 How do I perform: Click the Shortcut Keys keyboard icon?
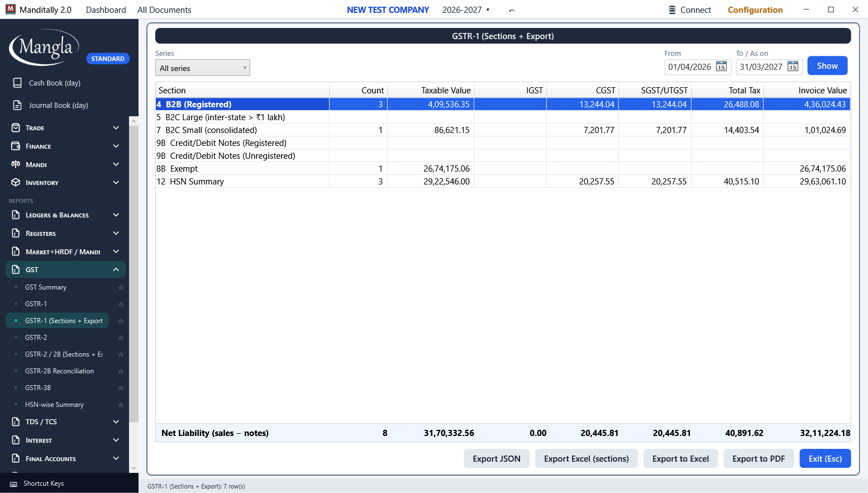13,484
